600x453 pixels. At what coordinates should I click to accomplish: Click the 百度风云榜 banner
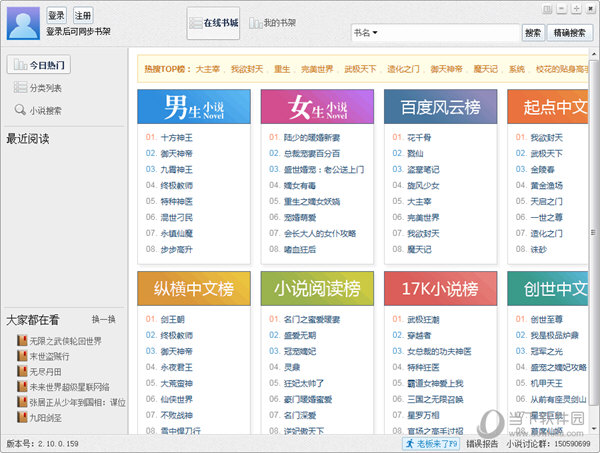440,107
